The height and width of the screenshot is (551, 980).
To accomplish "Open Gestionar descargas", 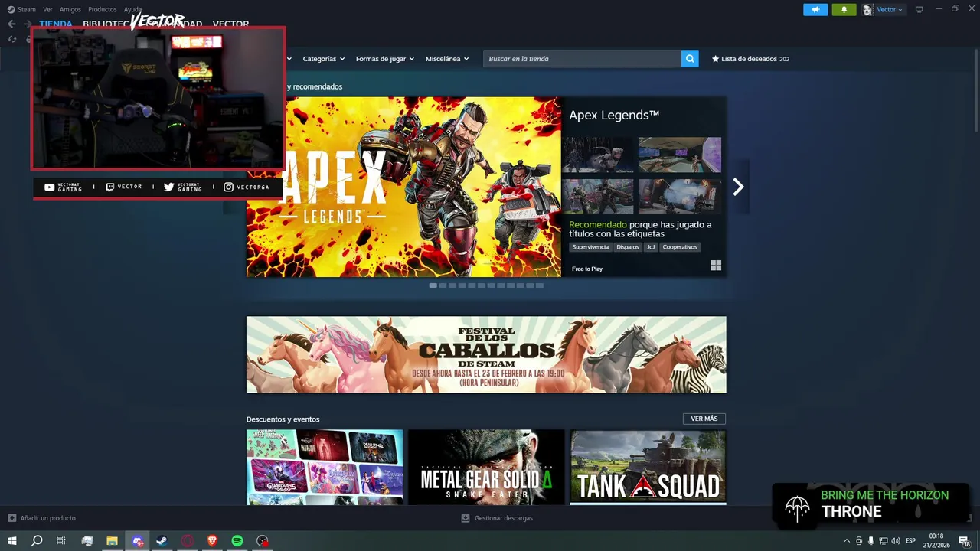I will (503, 518).
